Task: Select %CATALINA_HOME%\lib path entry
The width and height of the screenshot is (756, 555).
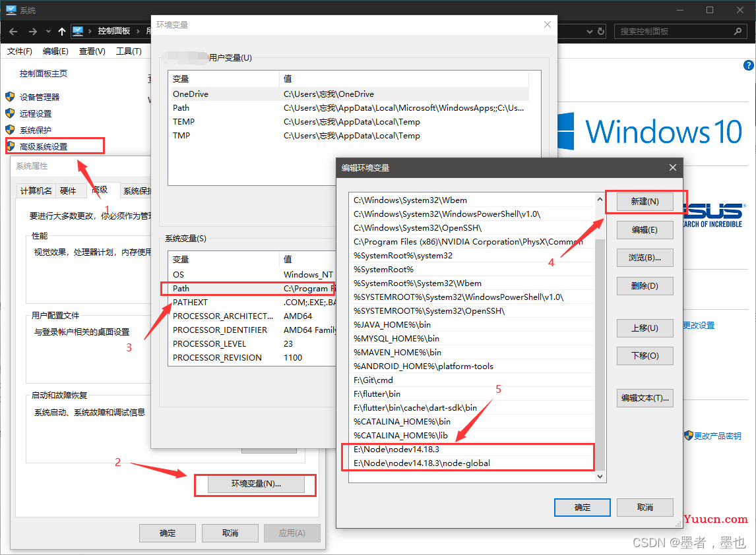Action: pos(472,436)
